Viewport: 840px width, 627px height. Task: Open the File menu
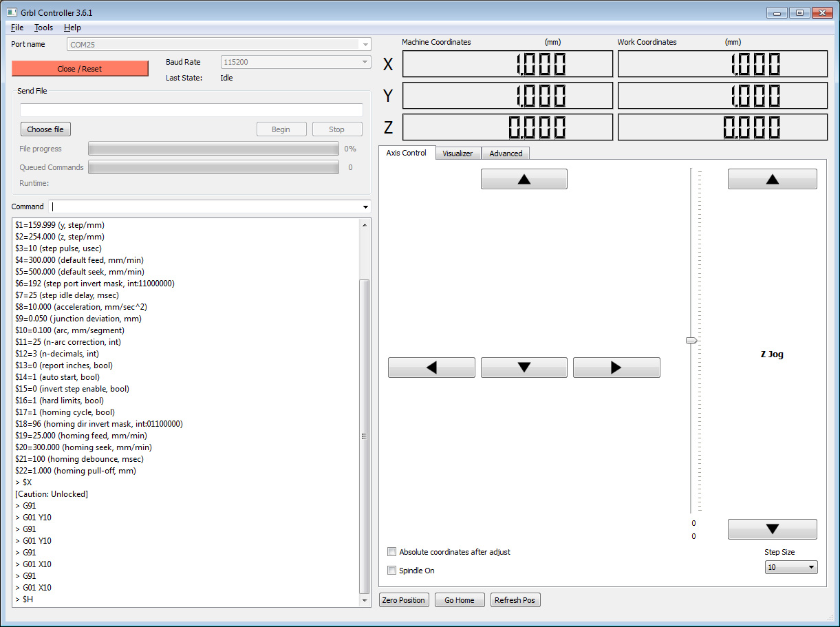pos(17,28)
